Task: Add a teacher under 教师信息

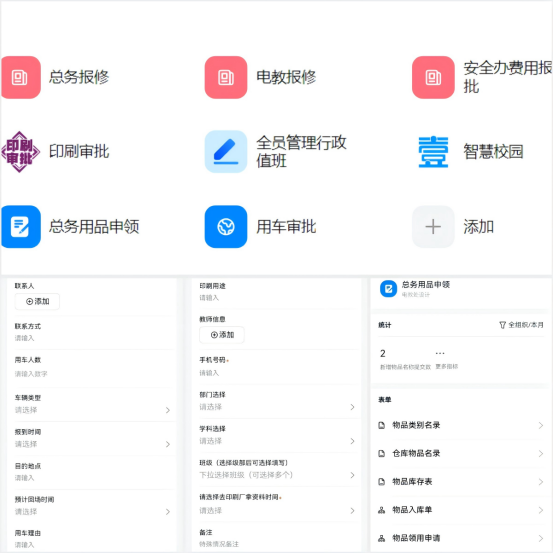Action: click(x=222, y=335)
